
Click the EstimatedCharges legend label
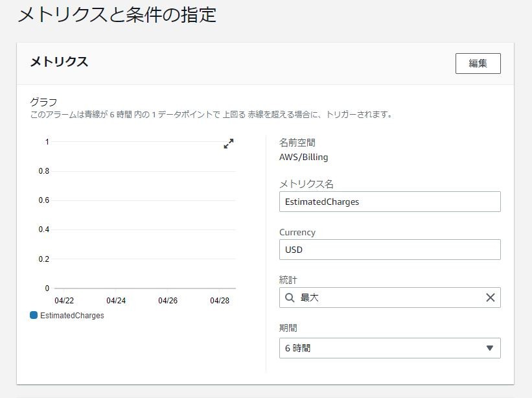72,316
